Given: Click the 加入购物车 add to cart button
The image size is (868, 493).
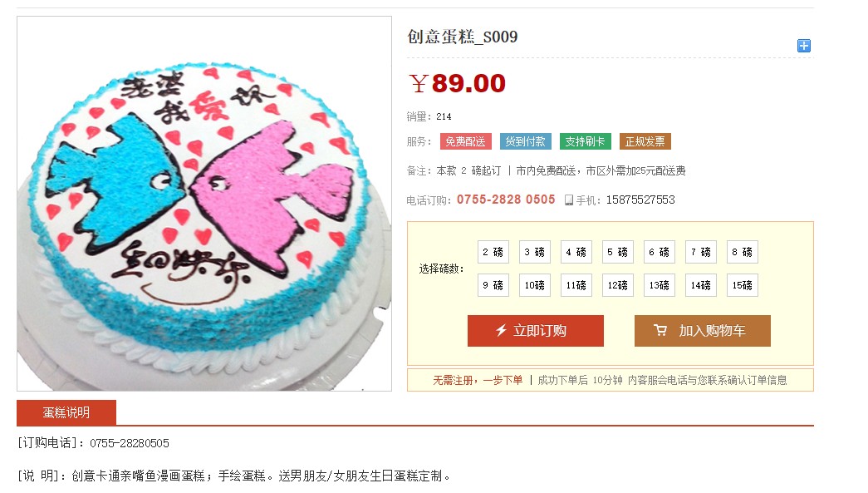Looking at the screenshot, I should [x=703, y=331].
